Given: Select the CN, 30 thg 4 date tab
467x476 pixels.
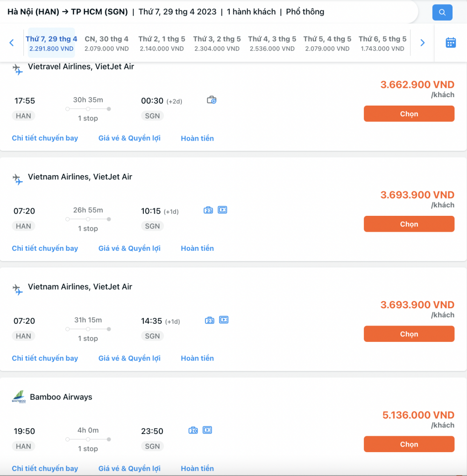Looking at the screenshot, I should [x=106, y=43].
